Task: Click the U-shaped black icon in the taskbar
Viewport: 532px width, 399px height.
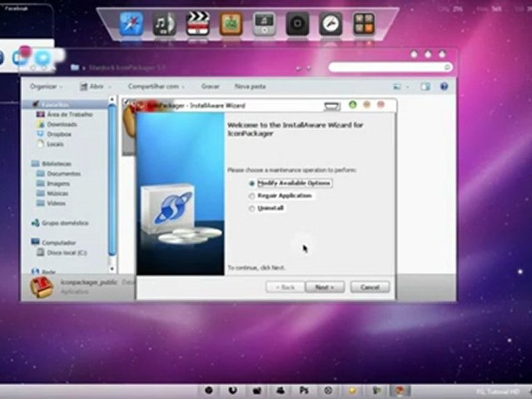Action: click(233, 391)
